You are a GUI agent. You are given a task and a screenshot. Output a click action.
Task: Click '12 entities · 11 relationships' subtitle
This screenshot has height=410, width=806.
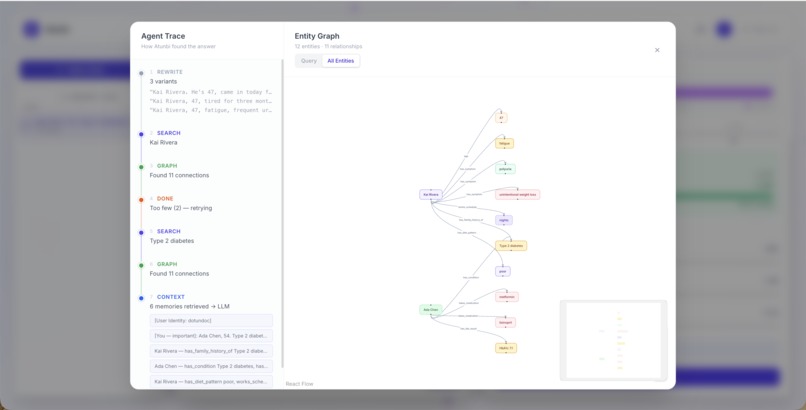328,46
